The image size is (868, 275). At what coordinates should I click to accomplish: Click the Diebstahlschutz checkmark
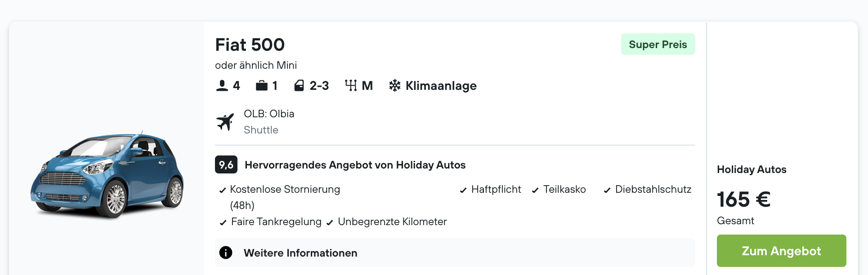point(607,191)
